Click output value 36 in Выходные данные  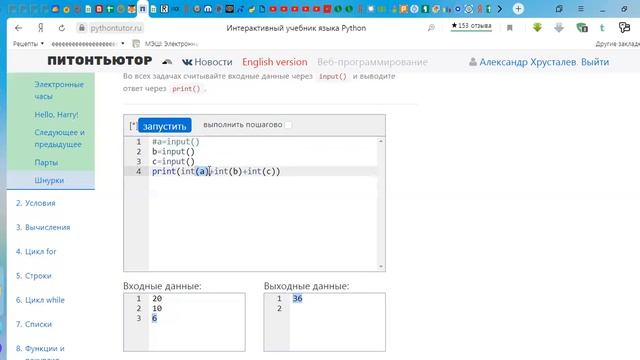(298, 298)
